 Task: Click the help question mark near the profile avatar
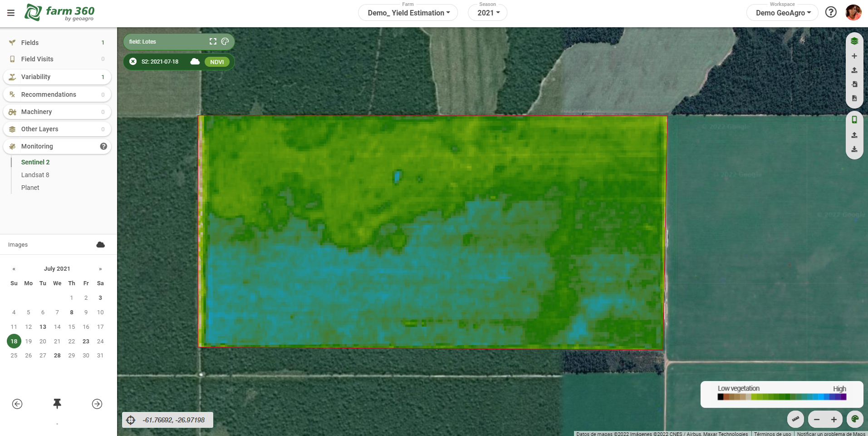coord(831,12)
